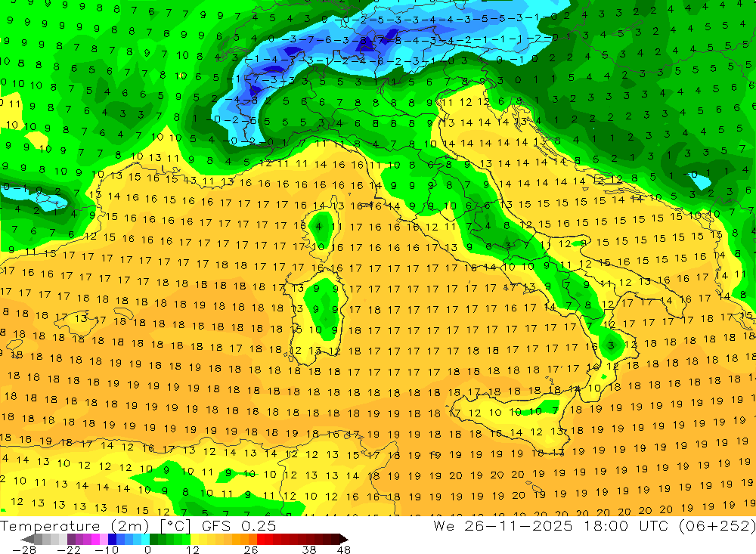This screenshot has width=756, height=554.
Task: Click the '(06+252)' forecast offset text
Action: (x=718, y=525)
